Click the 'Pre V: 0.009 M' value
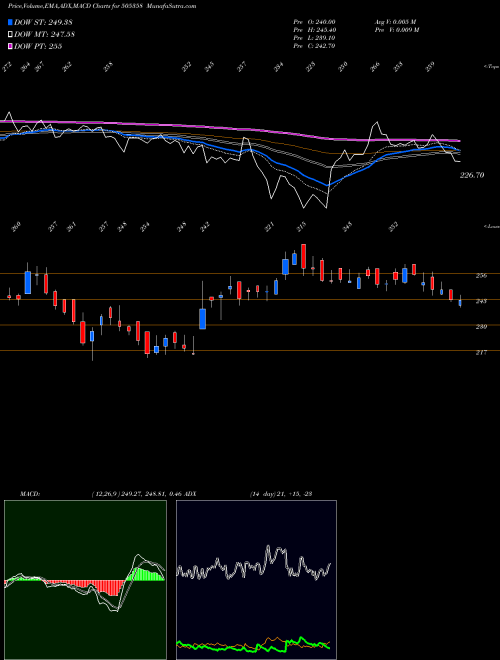The width and height of the screenshot is (500, 660). [396, 30]
